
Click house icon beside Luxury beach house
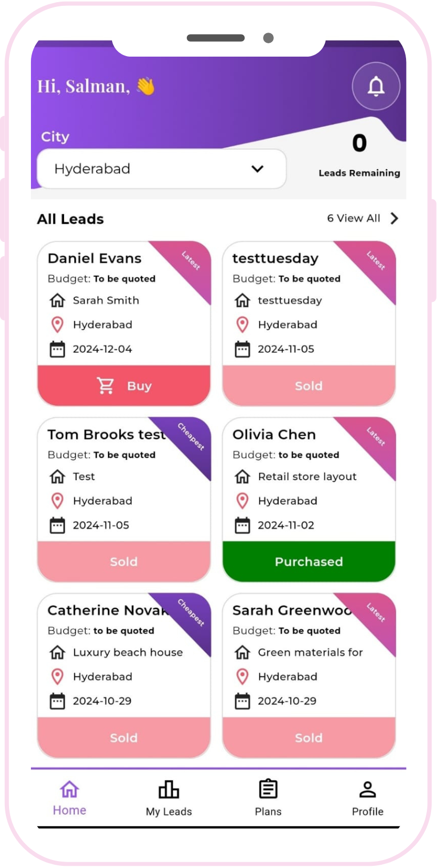point(57,652)
